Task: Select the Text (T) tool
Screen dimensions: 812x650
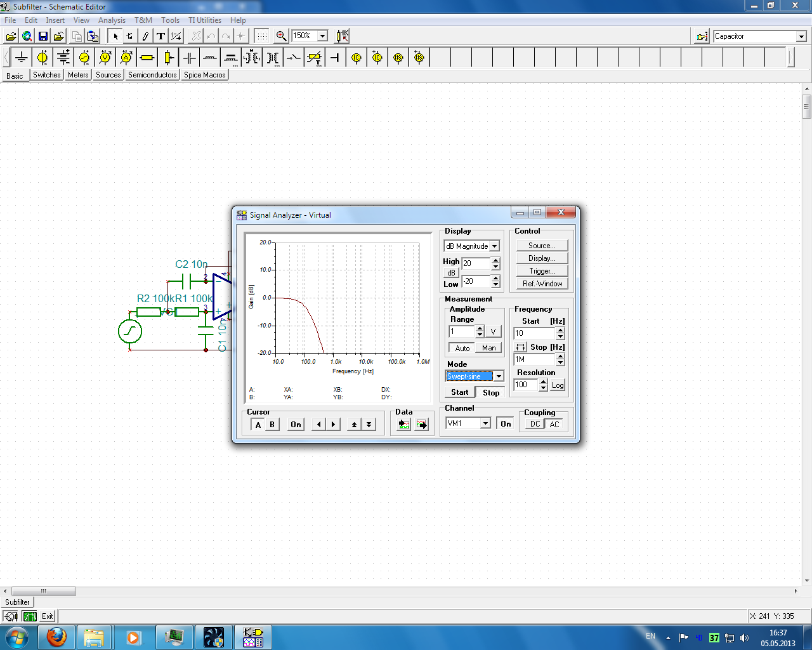Action: (160, 36)
